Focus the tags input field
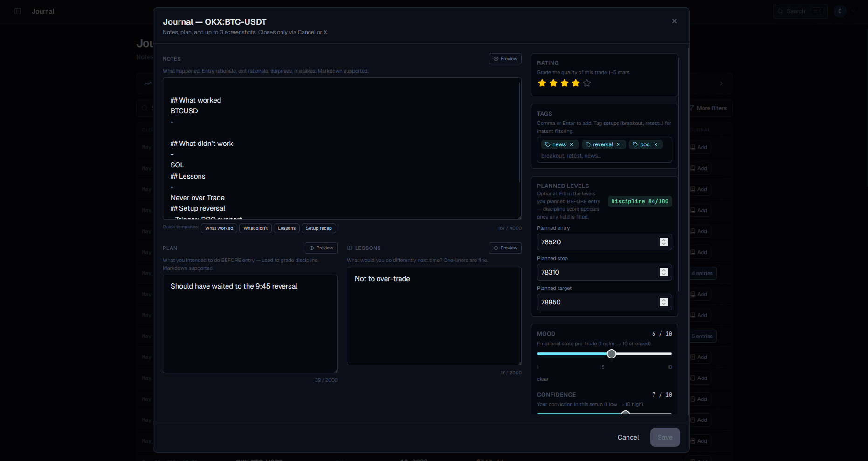868x461 pixels. [604, 156]
